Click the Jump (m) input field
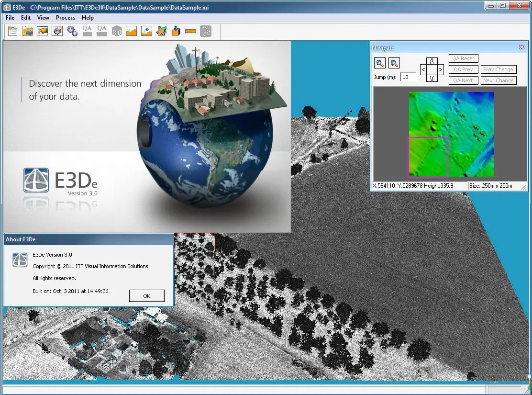The image size is (532, 395). 408,77
